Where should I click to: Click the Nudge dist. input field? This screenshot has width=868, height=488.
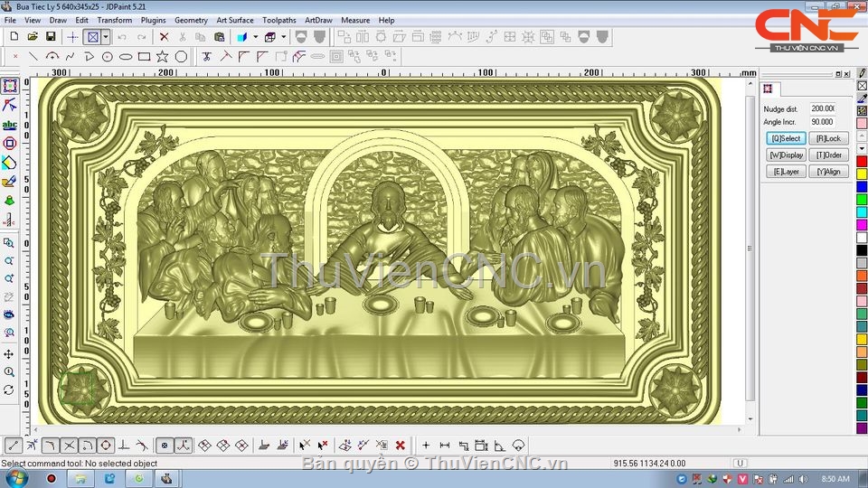[823, 108]
